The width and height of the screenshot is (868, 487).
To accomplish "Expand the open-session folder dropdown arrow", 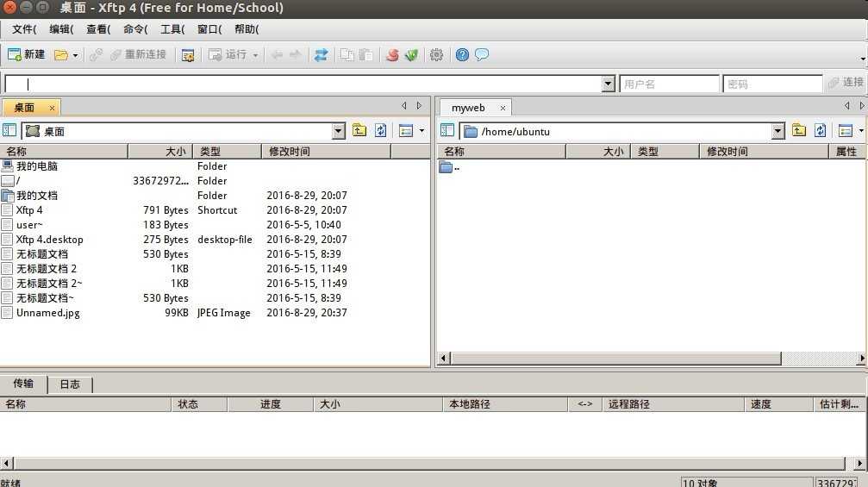I will [75, 55].
